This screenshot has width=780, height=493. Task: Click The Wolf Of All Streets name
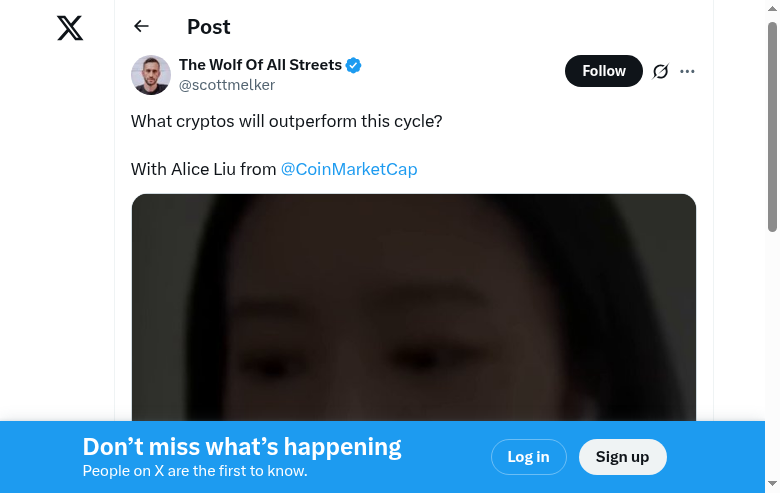(260, 65)
